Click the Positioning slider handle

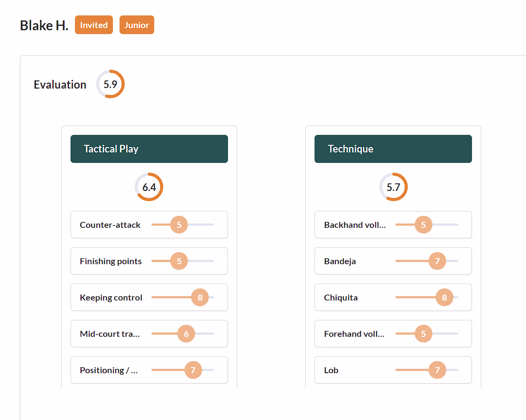[x=193, y=370]
